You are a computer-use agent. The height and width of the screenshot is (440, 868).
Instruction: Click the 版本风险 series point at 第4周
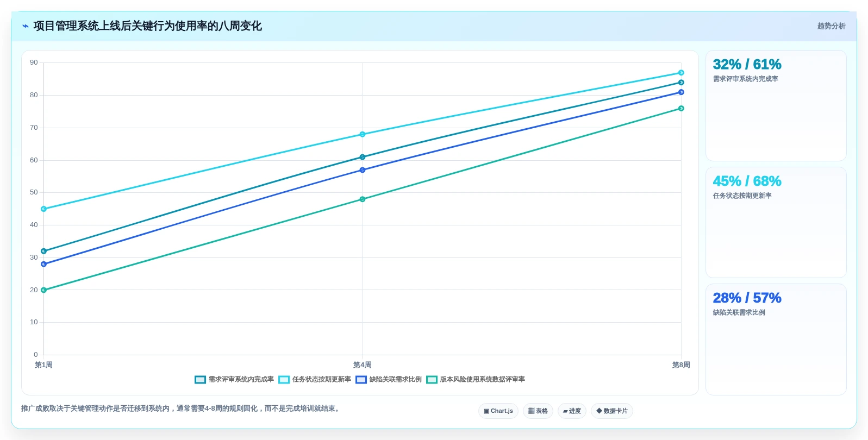(x=363, y=199)
